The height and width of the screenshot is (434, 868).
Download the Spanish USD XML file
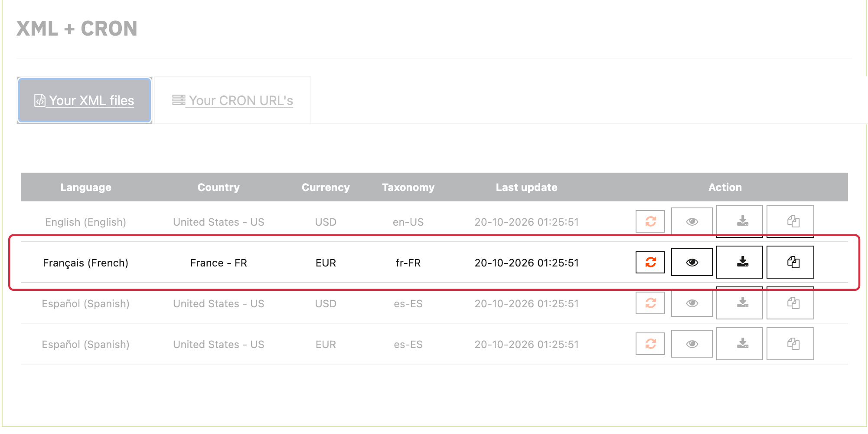(739, 303)
